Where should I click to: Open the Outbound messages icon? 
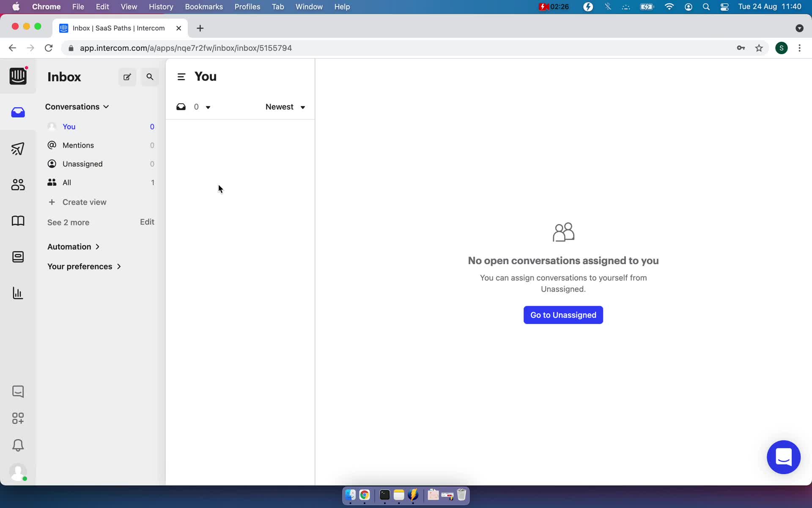point(17,149)
